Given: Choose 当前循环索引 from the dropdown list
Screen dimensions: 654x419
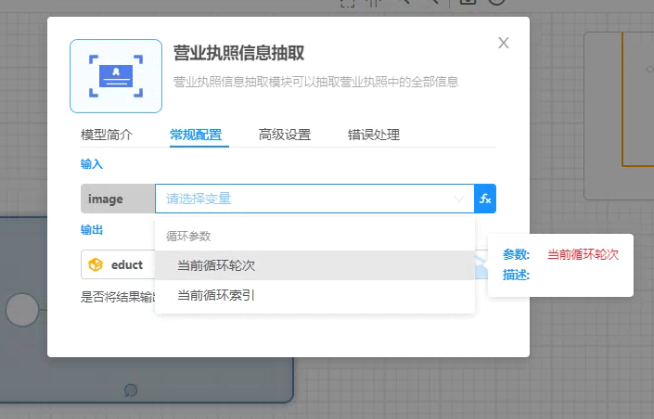Looking at the screenshot, I should click(315, 295).
